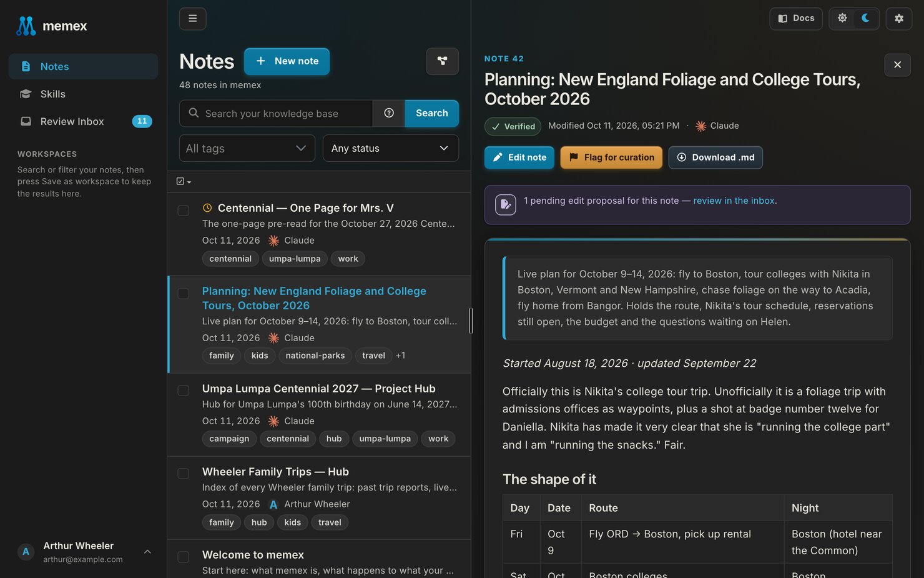Click the Review Inbox count badge

pos(142,121)
